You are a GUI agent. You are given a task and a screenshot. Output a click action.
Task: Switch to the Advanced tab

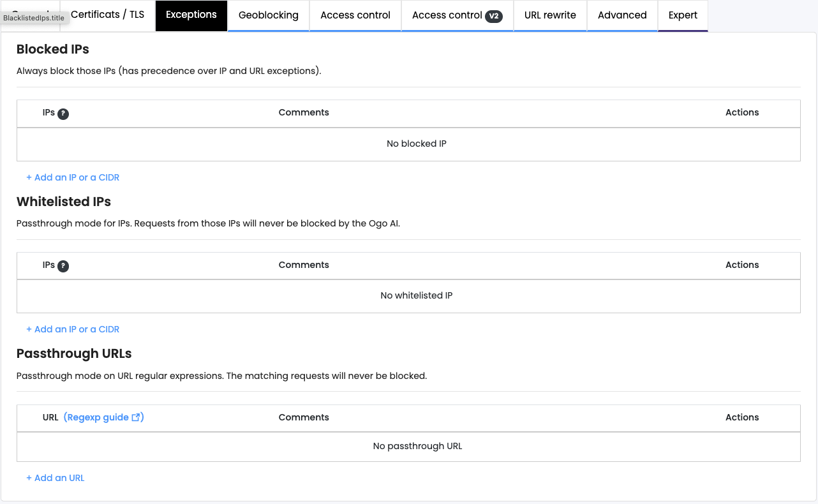(x=622, y=15)
